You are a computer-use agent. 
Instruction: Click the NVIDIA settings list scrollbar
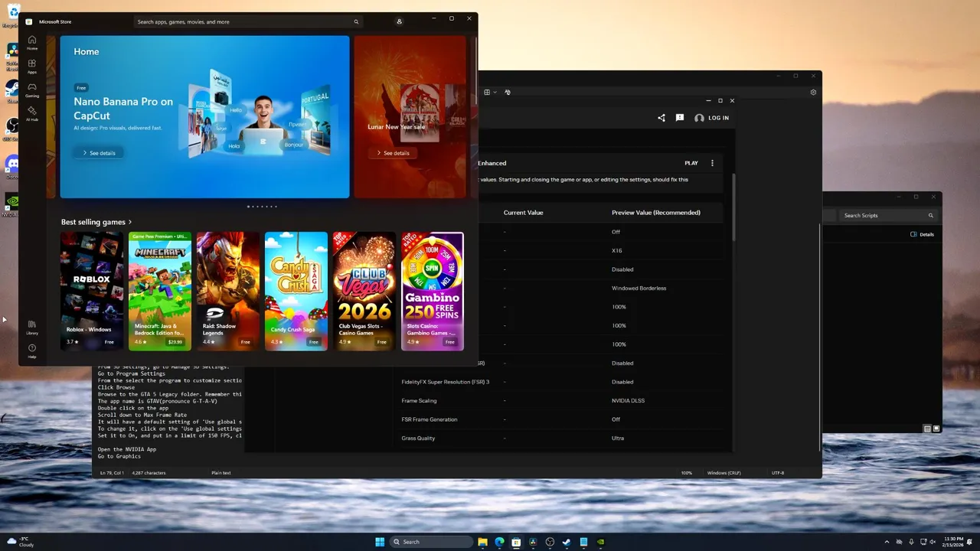pos(733,207)
